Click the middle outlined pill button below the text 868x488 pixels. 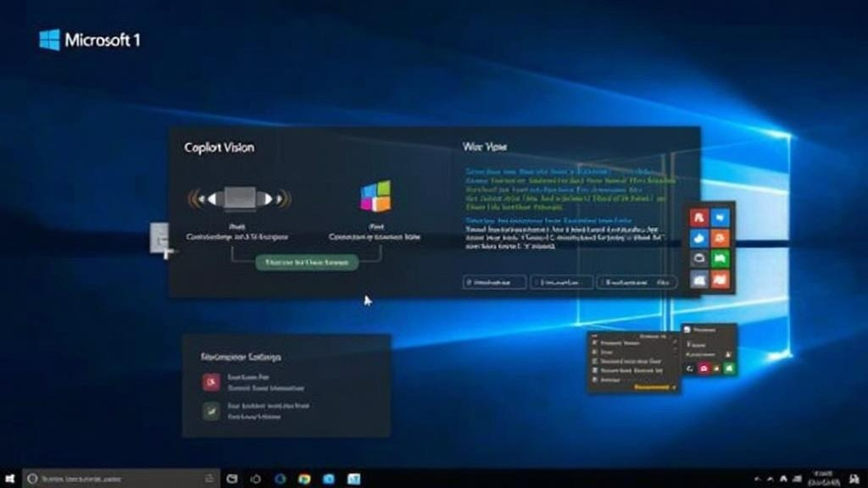[561, 282]
